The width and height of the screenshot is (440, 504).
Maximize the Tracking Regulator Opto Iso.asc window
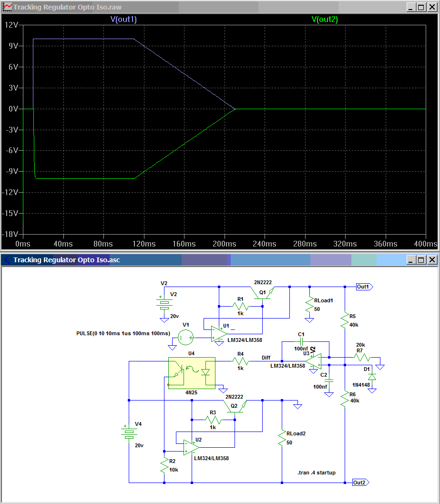pos(421,260)
